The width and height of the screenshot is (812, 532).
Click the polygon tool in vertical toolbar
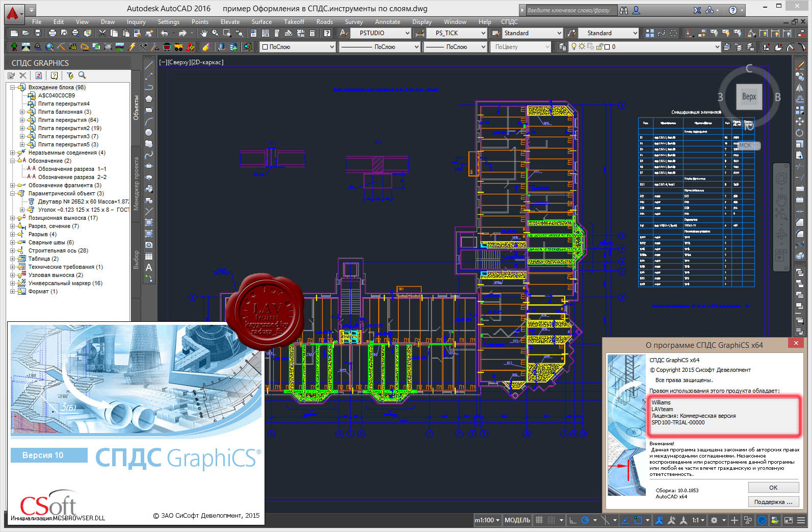click(149, 98)
